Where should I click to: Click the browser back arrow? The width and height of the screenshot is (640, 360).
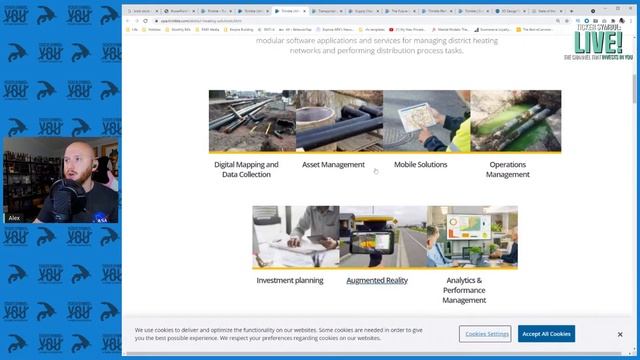point(128,21)
